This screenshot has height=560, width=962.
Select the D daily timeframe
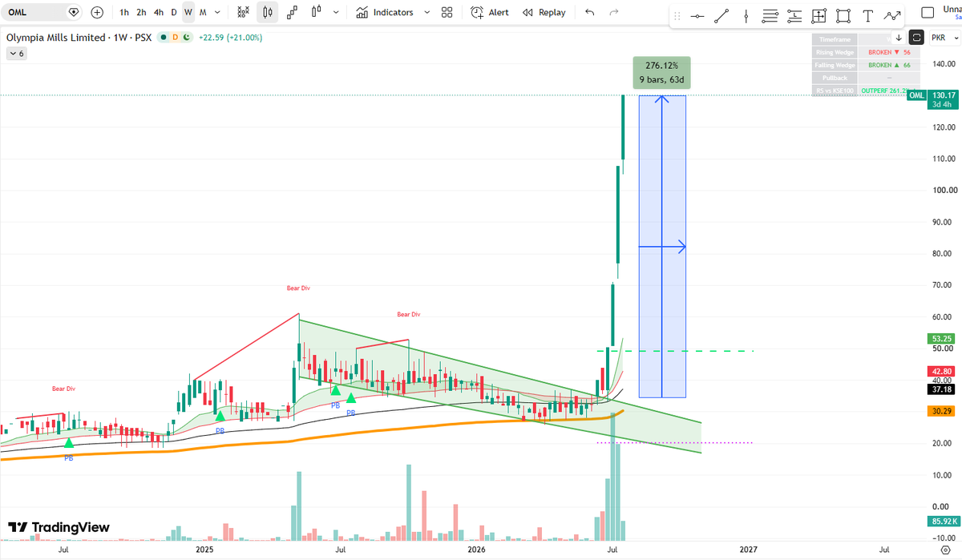[173, 12]
